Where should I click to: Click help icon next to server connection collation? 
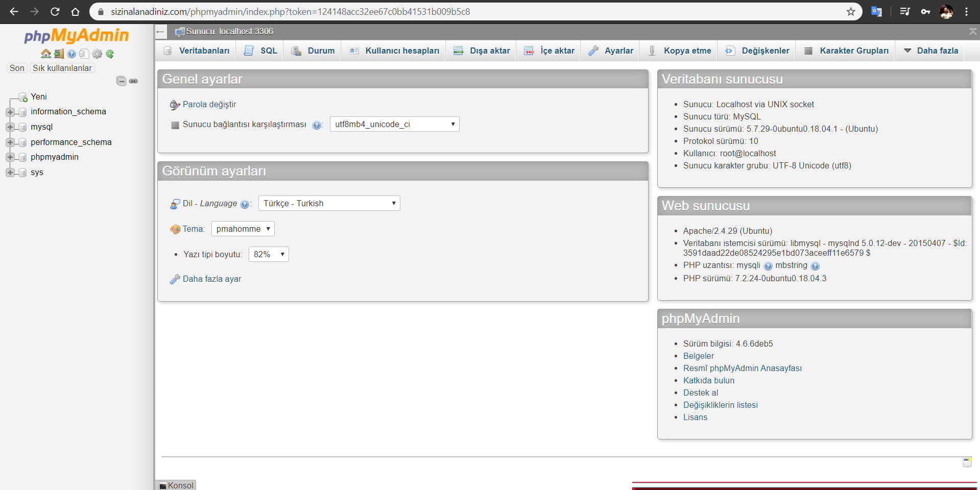(317, 125)
